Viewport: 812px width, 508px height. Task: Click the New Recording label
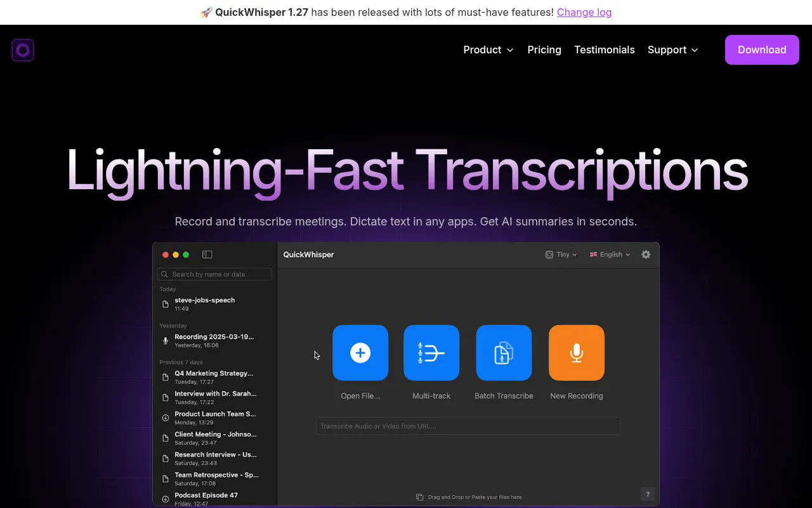click(x=577, y=396)
